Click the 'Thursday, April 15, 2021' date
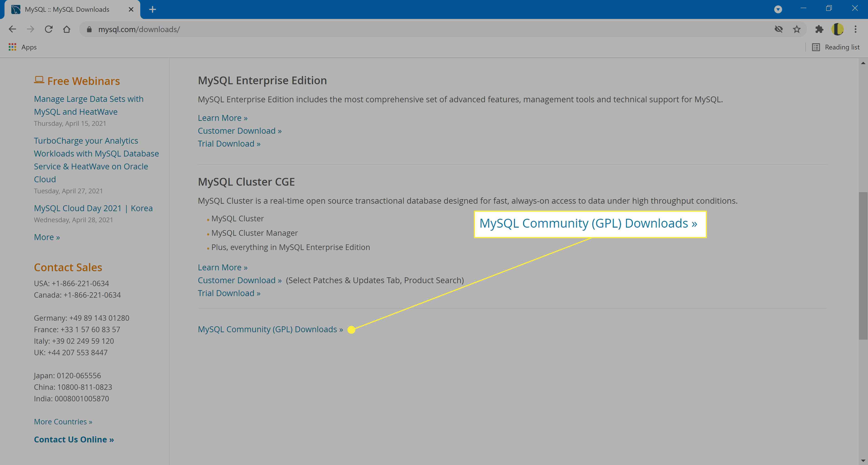This screenshot has width=868, height=465. pos(70,124)
